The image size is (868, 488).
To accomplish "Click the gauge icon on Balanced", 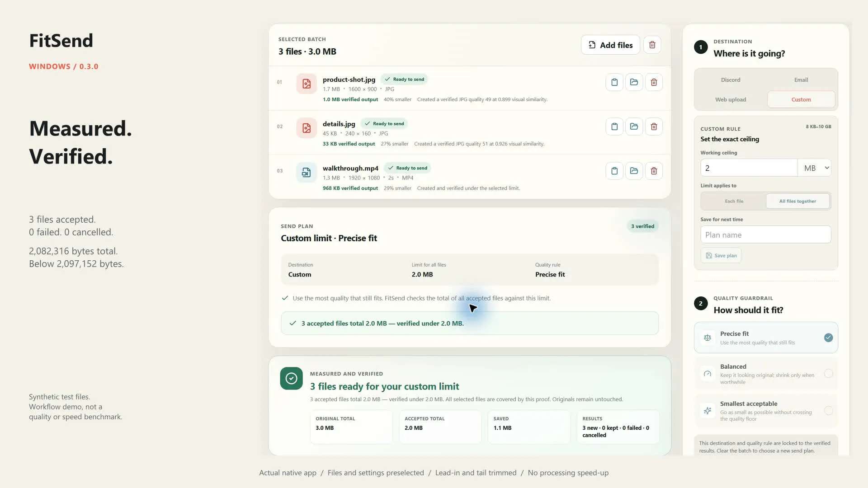I will point(708,374).
